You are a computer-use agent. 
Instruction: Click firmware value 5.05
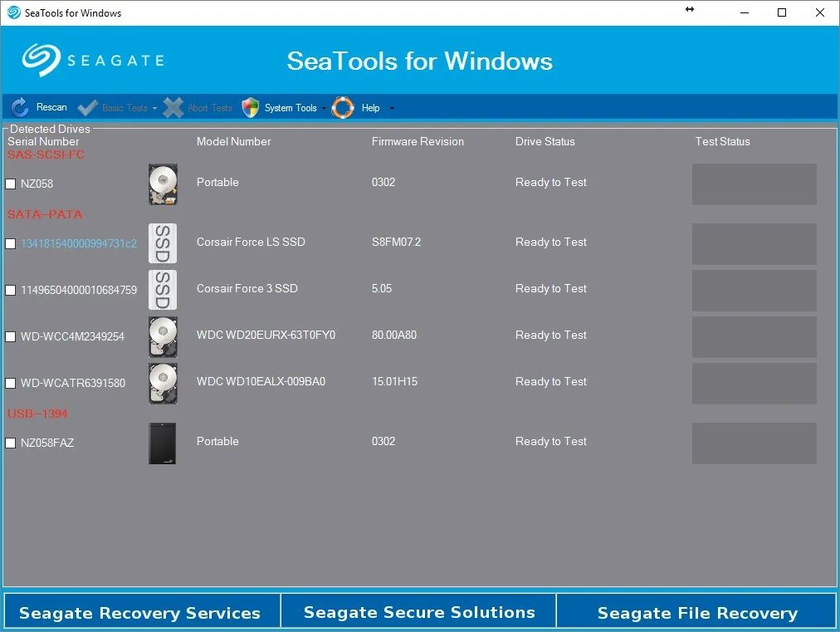[x=382, y=288]
